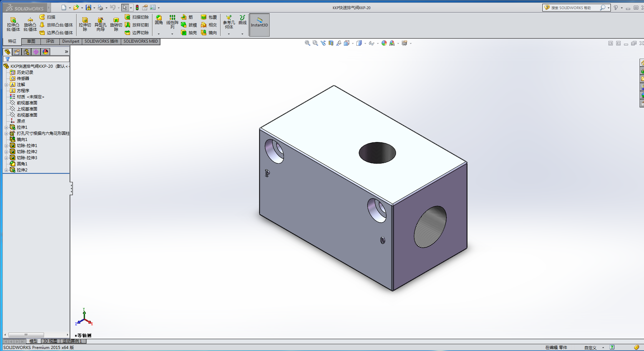This screenshot has width=644, height=351.
Task: Click the 曲线 curves tool
Action: (x=242, y=20)
